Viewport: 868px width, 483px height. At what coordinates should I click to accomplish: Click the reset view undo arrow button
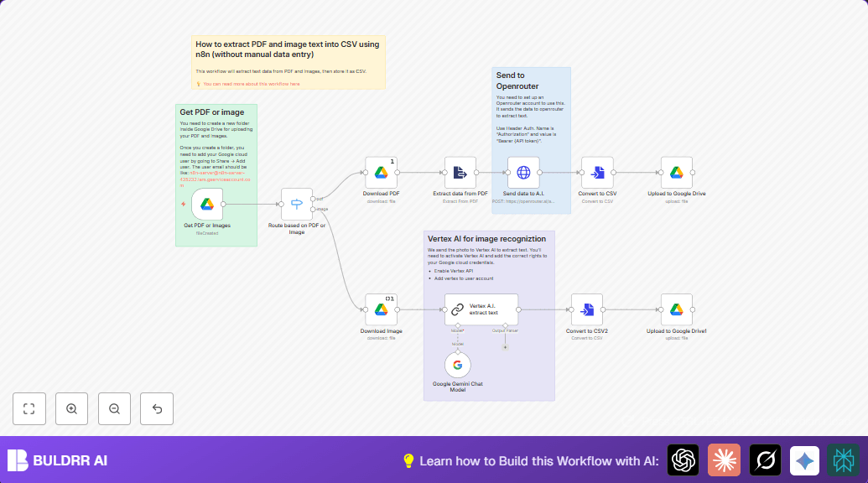pyautogui.click(x=157, y=409)
